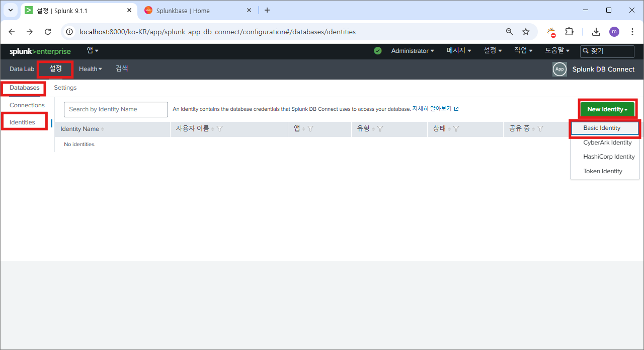Screen dimensions: 644x350
Task: Click the Splunk DB Connect App icon
Action: click(x=559, y=69)
